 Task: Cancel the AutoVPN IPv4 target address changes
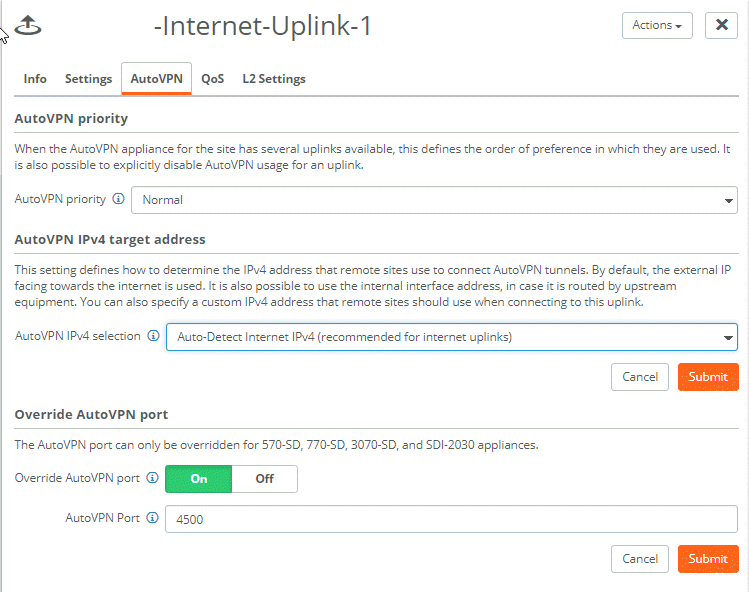[x=640, y=377]
